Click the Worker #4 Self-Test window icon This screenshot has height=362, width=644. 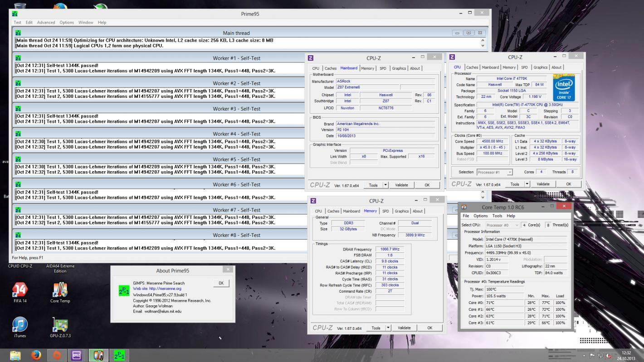click(18, 134)
